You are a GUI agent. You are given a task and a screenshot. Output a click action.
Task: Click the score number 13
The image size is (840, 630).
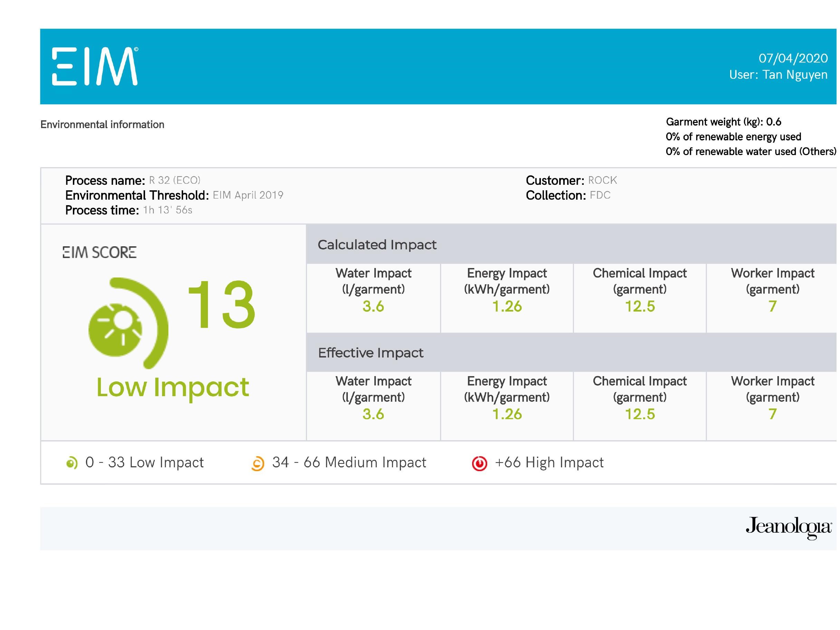[x=221, y=304]
